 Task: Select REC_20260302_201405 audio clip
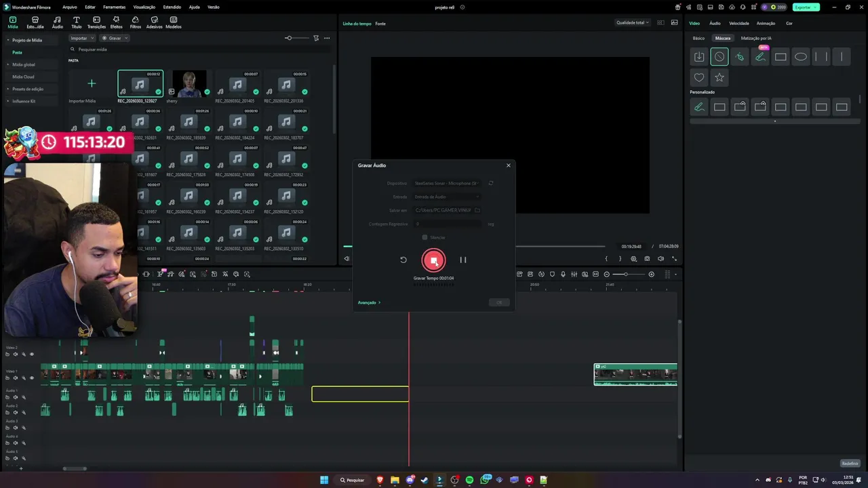click(237, 84)
